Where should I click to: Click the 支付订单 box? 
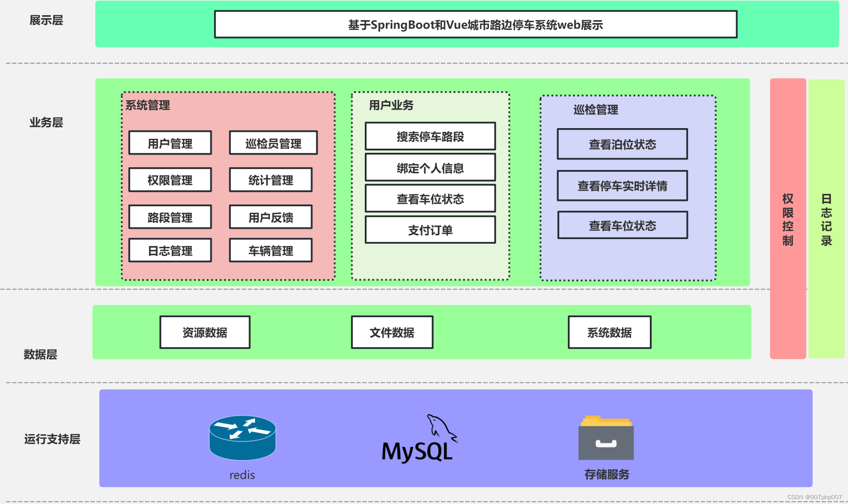click(430, 230)
